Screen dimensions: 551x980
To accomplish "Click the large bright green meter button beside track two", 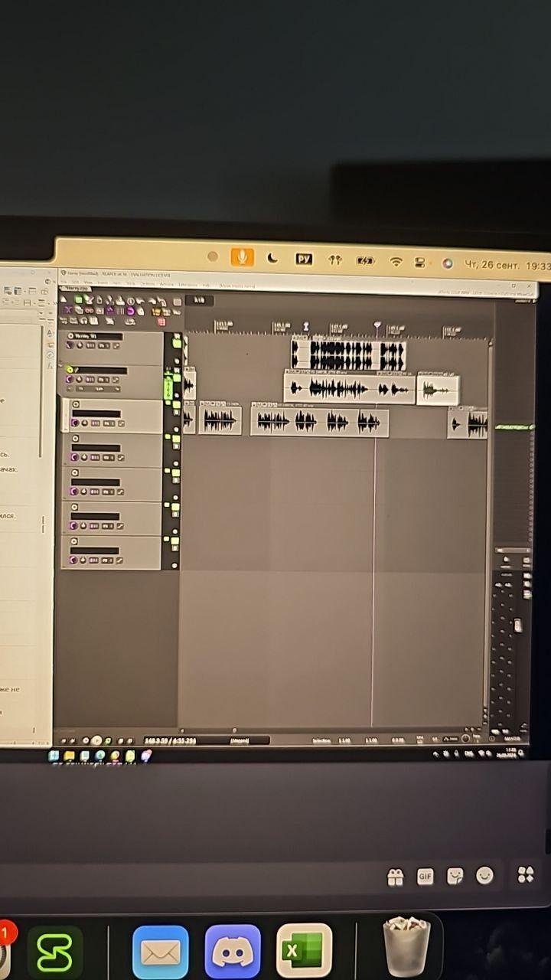I will pos(168,389).
